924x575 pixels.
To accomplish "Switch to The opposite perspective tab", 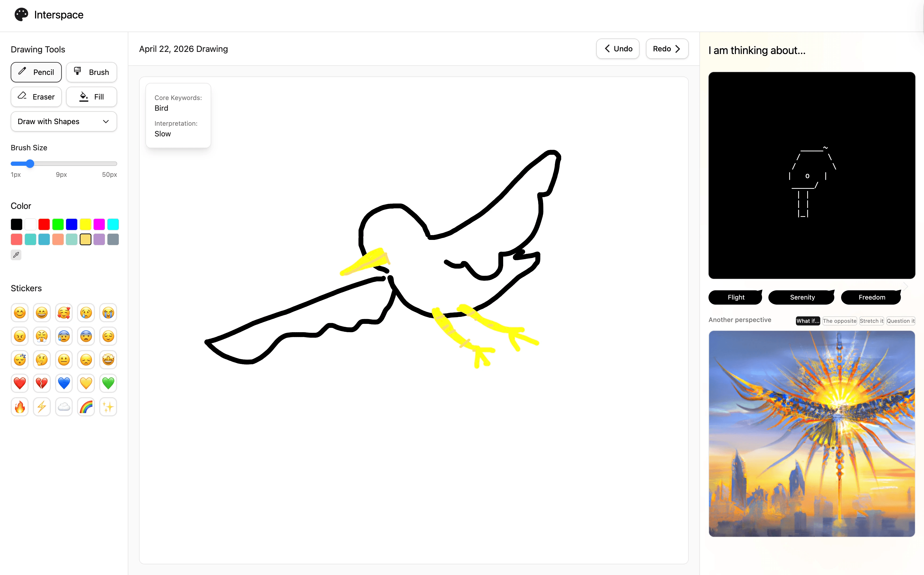I will pyautogui.click(x=839, y=321).
